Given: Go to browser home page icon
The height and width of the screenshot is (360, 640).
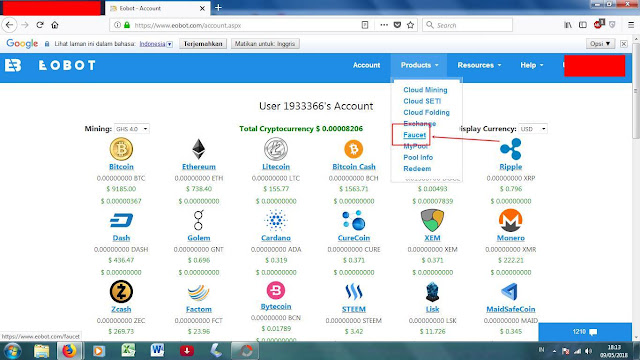Looking at the screenshot, I should (55, 25).
